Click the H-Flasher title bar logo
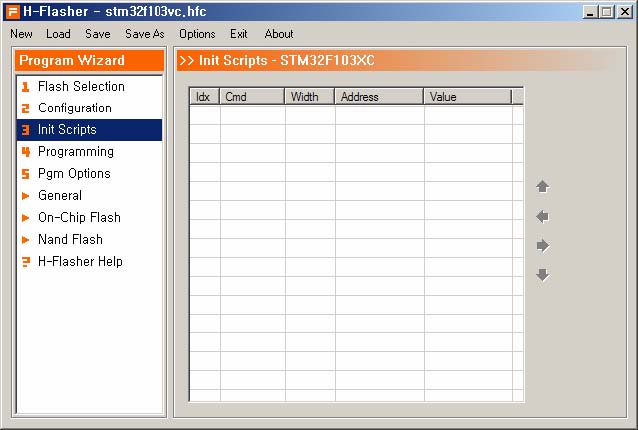This screenshot has height=430, width=638. click(x=12, y=11)
